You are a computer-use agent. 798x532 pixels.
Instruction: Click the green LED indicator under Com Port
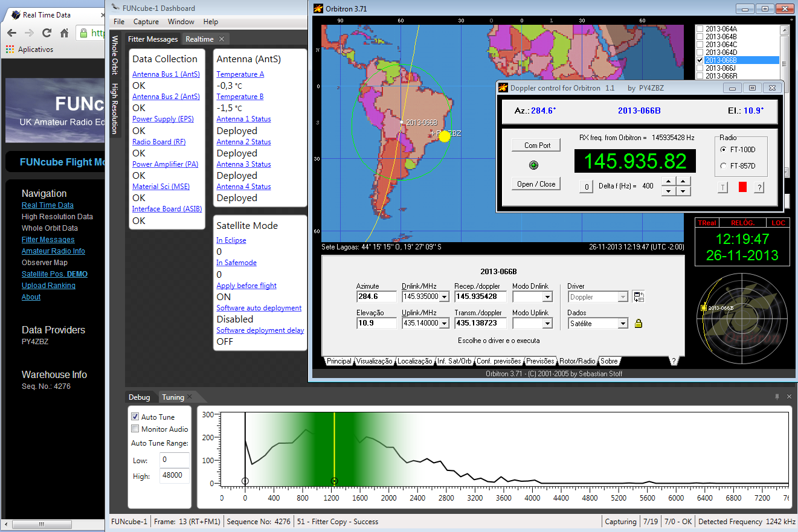[533, 165]
